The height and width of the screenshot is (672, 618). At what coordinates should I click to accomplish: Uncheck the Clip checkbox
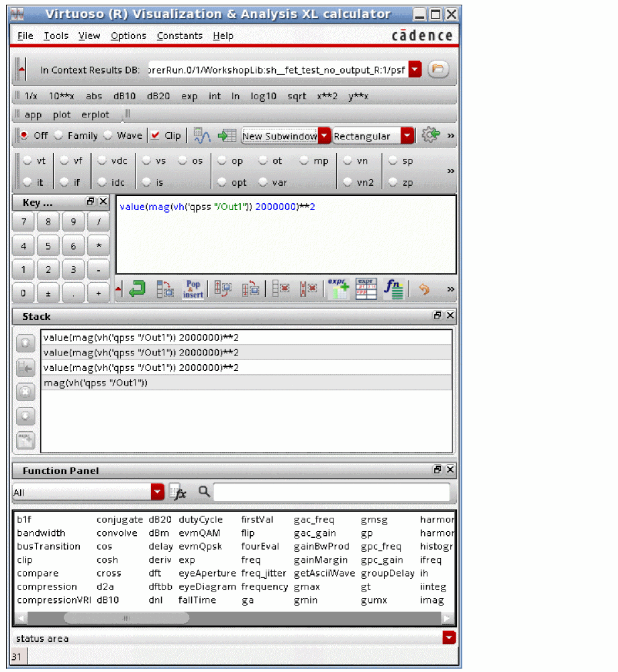coord(156,135)
